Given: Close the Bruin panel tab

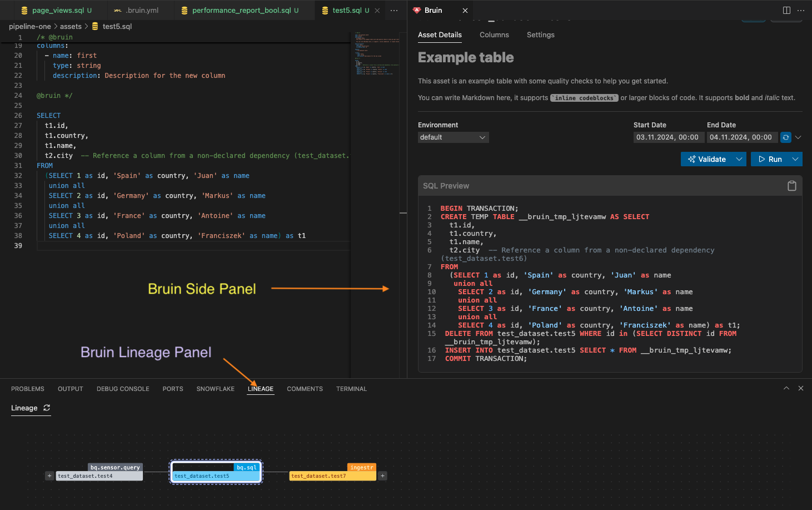Looking at the screenshot, I should pos(465,11).
